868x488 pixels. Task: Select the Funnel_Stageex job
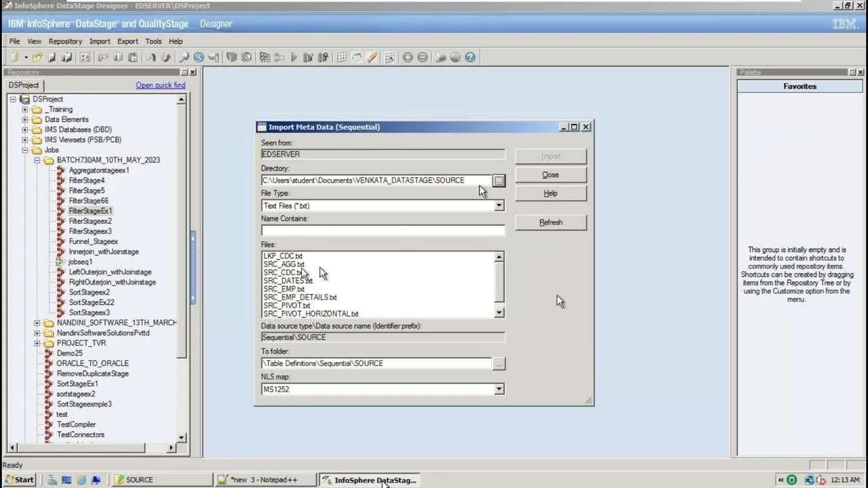[93, 241]
